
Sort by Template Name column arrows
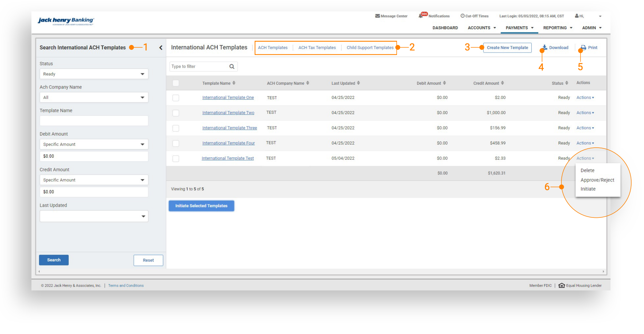[234, 83]
